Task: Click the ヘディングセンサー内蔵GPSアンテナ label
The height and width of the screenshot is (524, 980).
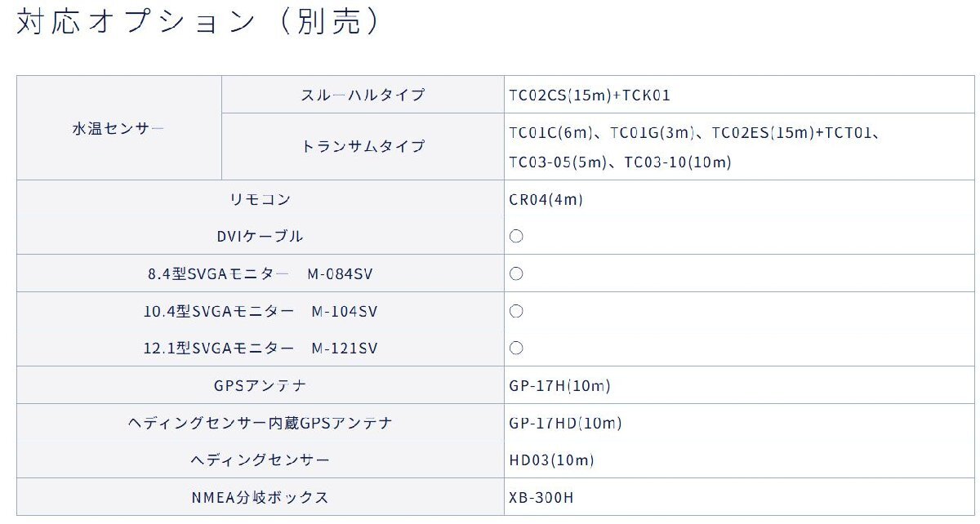Action: pos(260,424)
